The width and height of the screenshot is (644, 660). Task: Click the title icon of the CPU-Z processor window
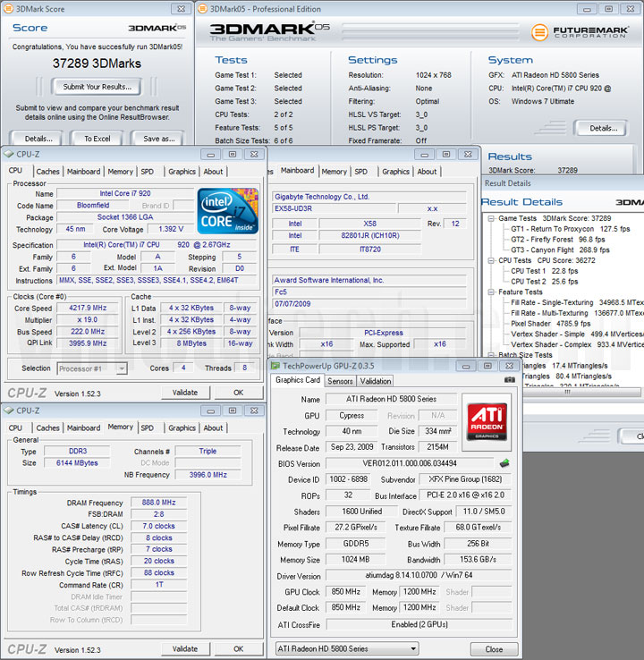click(9, 154)
